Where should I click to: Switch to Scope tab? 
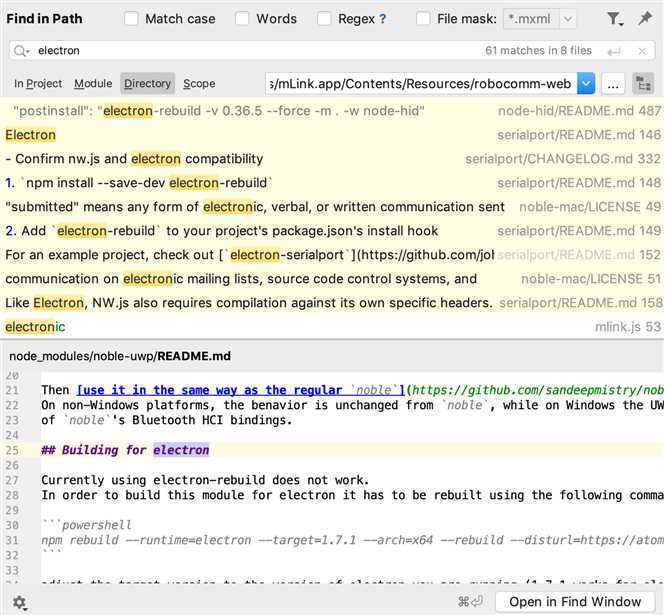point(199,84)
